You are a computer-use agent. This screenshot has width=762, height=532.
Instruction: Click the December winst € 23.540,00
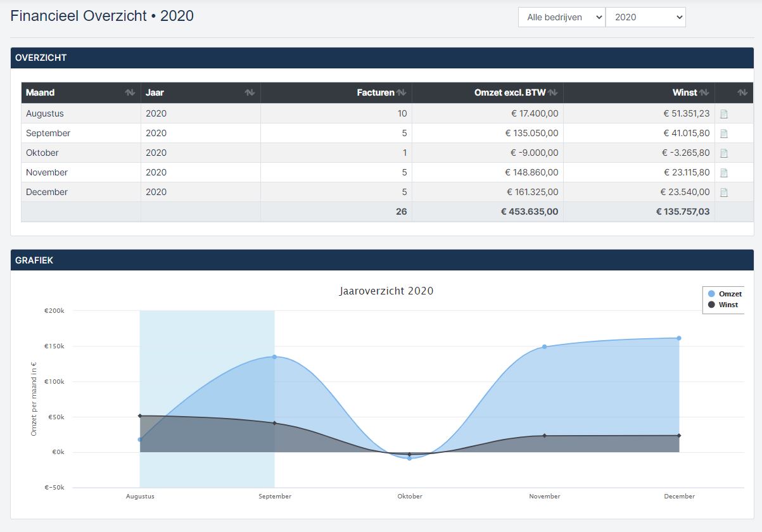[685, 193]
